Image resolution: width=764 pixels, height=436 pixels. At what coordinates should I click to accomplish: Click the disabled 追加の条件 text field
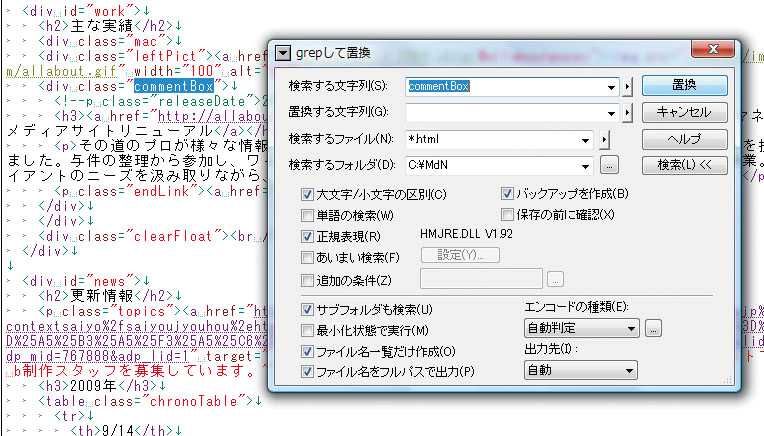point(481,279)
